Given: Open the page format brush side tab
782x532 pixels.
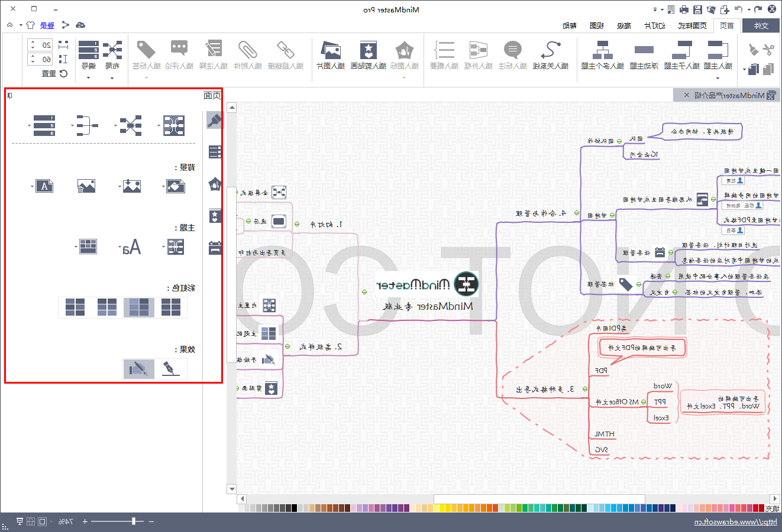Looking at the screenshot, I should click(214, 121).
